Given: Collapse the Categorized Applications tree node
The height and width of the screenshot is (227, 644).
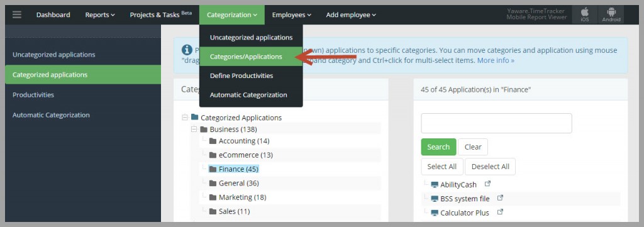Looking at the screenshot, I should coord(185,118).
